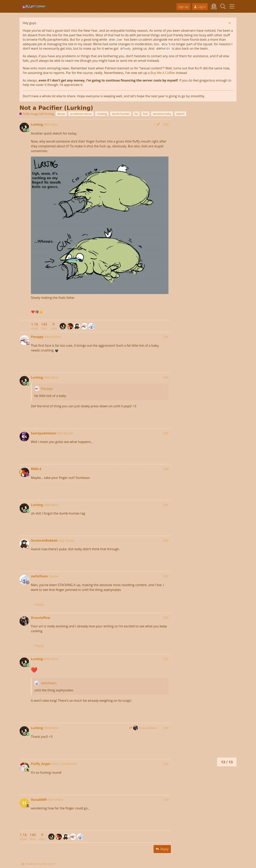Click the Fluffy Community logo
The image size is (256, 868).
(x=34, y=6)
